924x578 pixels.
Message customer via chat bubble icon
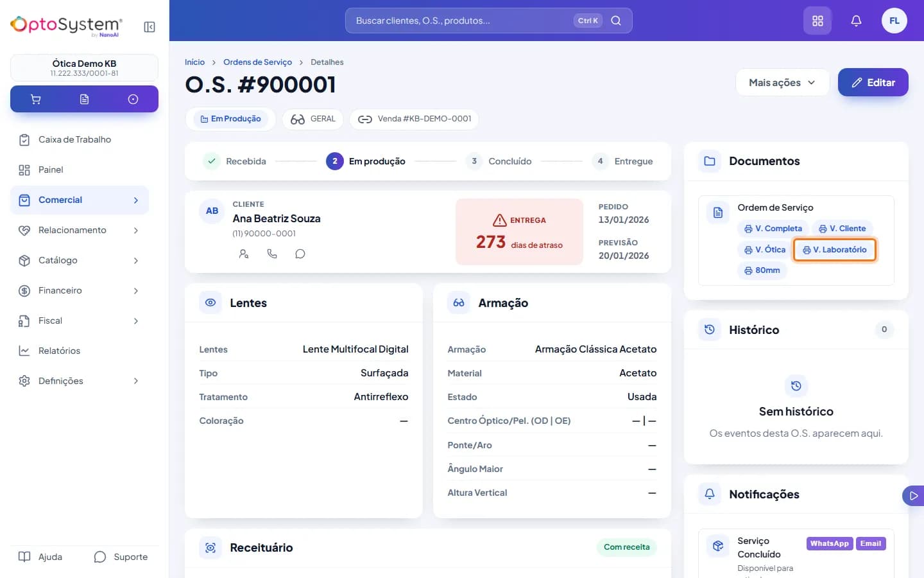coord(300,254)
